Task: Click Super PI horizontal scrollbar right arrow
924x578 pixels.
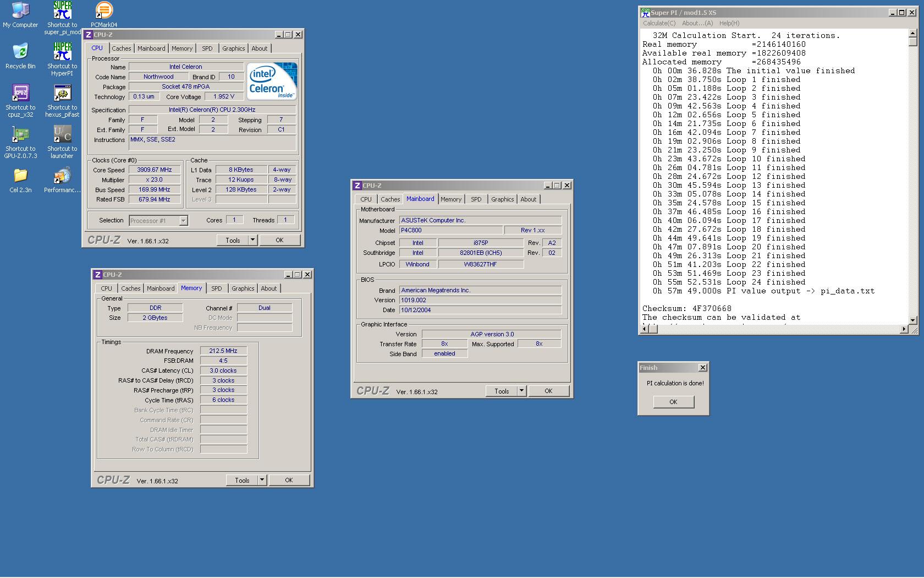Action: pos(904,329)
